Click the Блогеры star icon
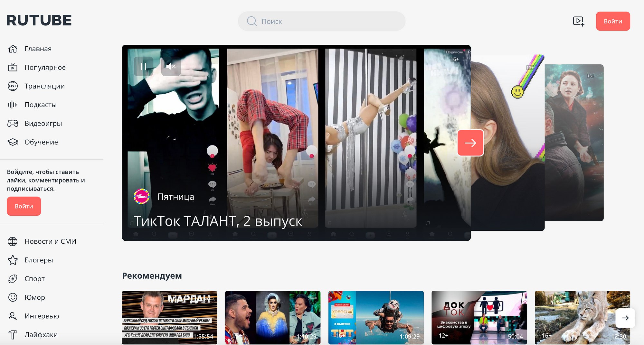644x345 pixels. (x=13, y=260)
